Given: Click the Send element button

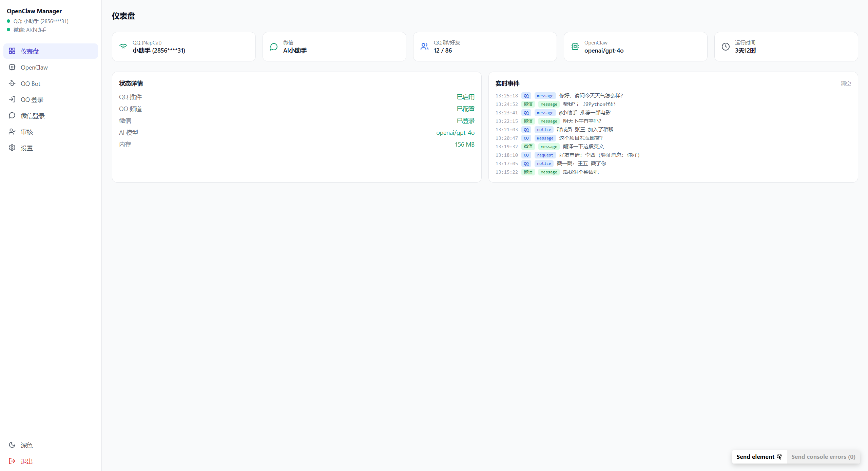Looking at the screenshot, I should pyautogui.click(x=759, y=457).
